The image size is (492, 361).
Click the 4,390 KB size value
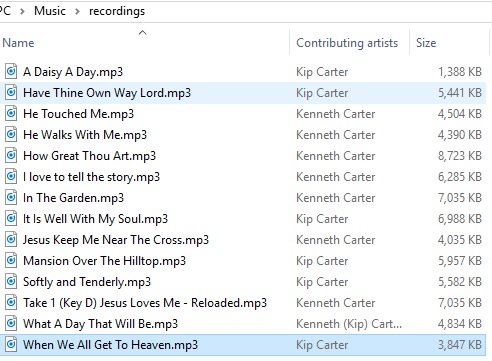(460, 135)
